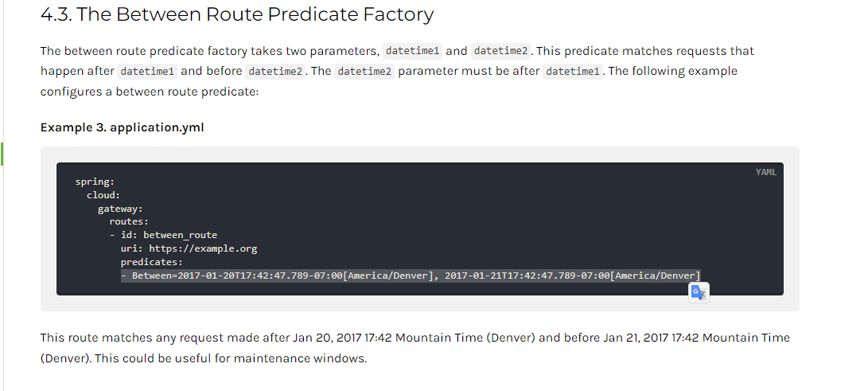Click the Google Translate popup icon

click(x=699, y=292)
